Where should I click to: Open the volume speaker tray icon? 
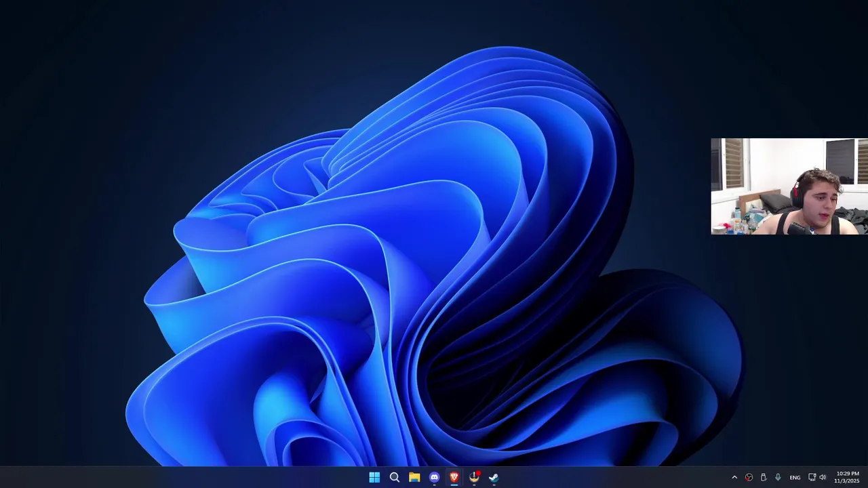[823, 477]
